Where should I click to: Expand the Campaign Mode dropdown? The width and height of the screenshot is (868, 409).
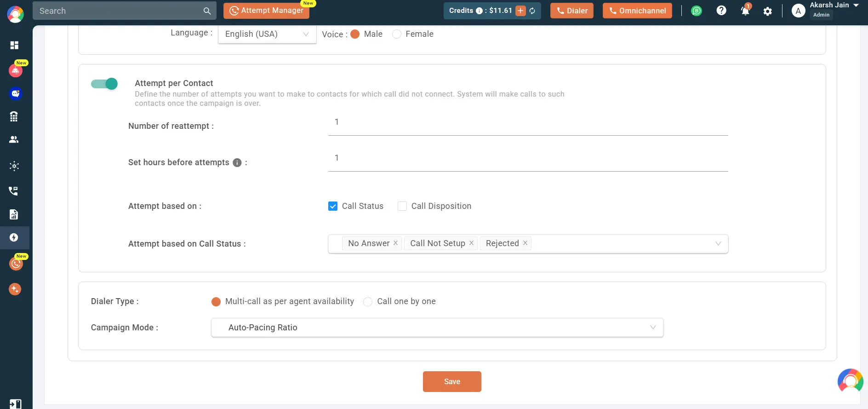point(437,328)
